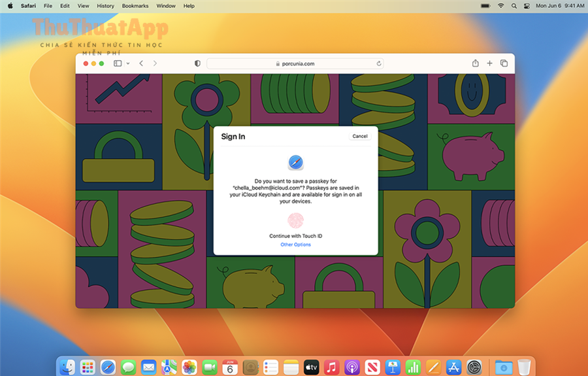Click the Other Options link
Viewport: 588px width, 376px height.
pyautogui.click(x=295, y=245)
